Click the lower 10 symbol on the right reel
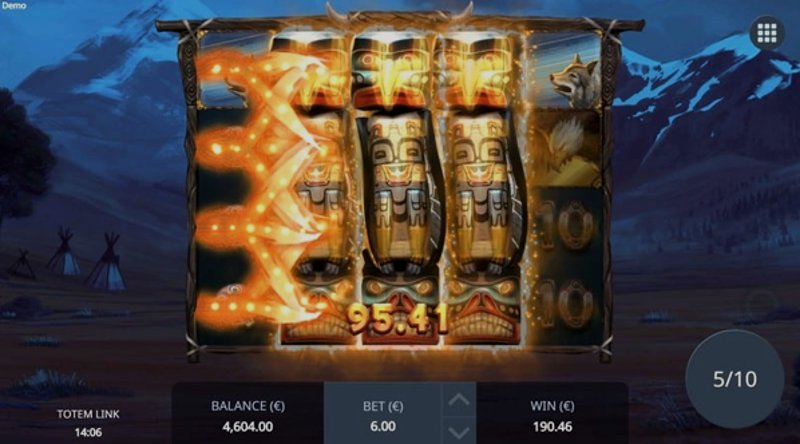This screenshot has width=800, height=444. click(567, 303)
